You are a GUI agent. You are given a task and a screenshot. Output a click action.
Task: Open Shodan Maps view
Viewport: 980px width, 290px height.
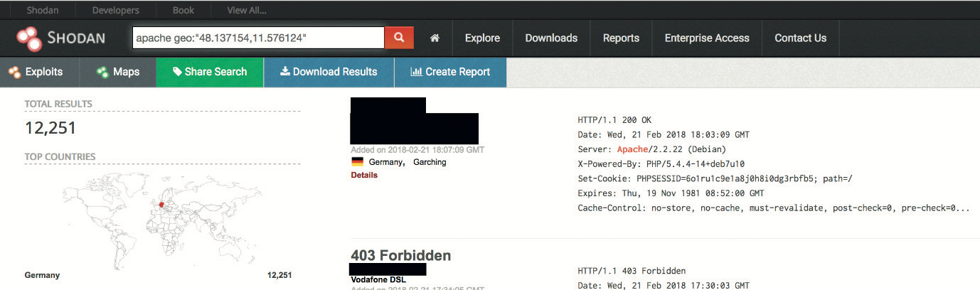(118, 72)
